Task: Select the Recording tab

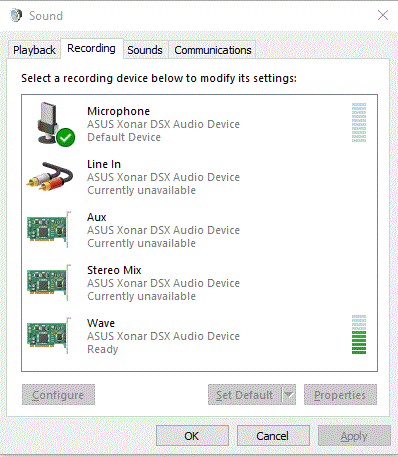Action: point(91,49)
